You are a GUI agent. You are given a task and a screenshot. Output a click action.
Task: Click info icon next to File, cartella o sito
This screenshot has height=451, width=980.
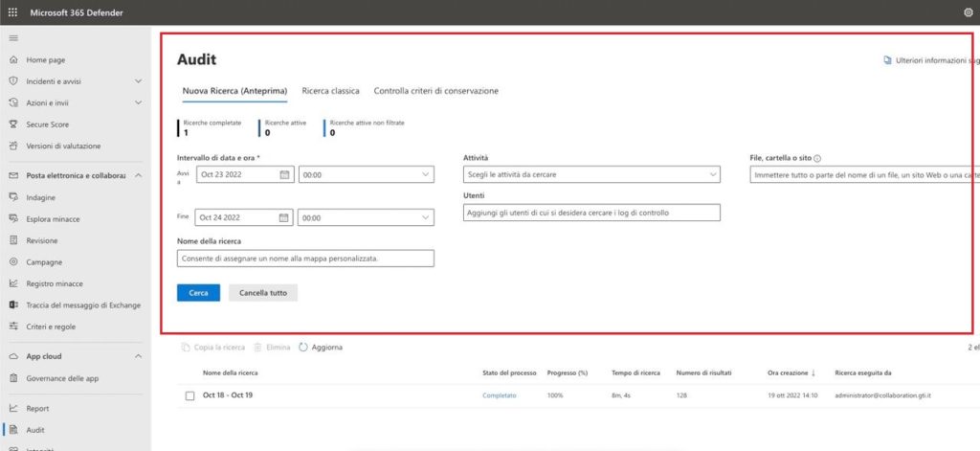coord(817,159)
